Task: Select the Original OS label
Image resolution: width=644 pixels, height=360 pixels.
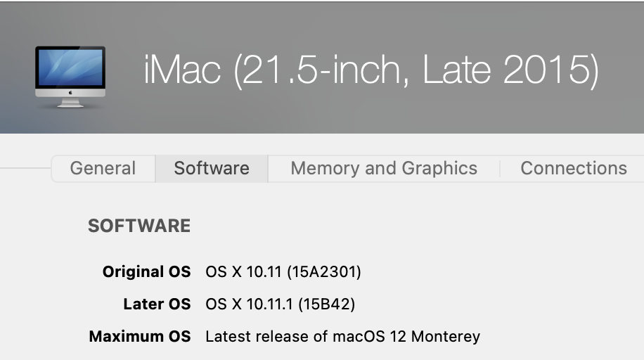Action: click(x=146, y=271)
